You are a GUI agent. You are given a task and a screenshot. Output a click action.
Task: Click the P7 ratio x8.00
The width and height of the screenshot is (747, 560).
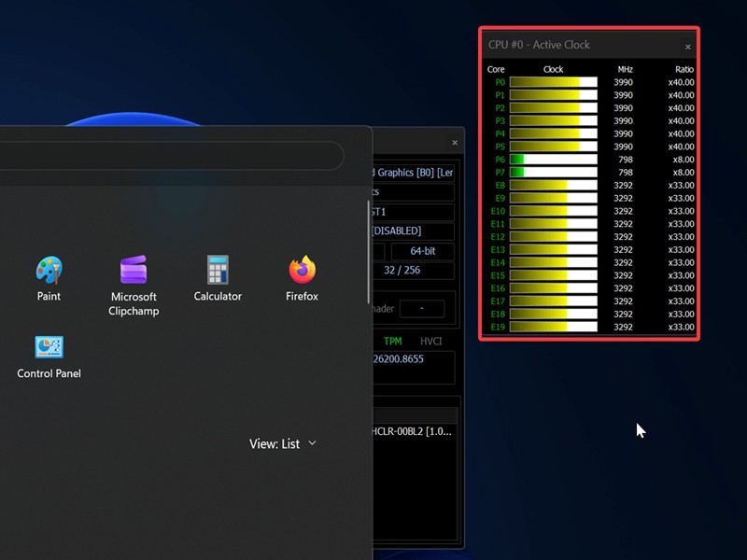tap(684, 173)
